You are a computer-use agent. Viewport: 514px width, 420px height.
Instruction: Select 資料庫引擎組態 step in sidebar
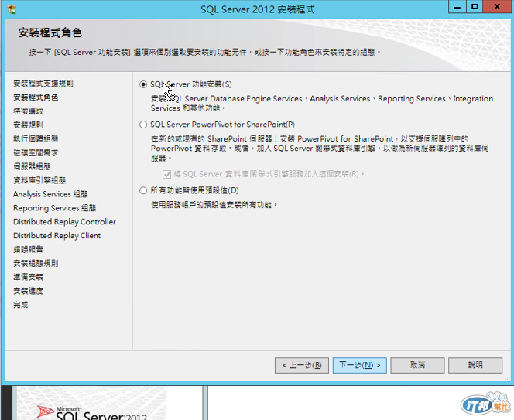tap(39, 180)
